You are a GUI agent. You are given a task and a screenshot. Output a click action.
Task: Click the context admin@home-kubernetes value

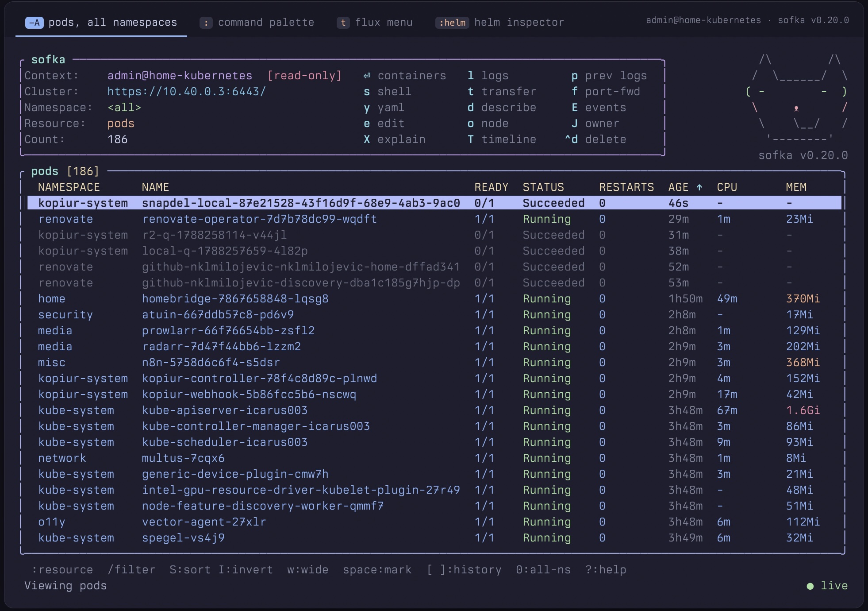pos(180,76)
